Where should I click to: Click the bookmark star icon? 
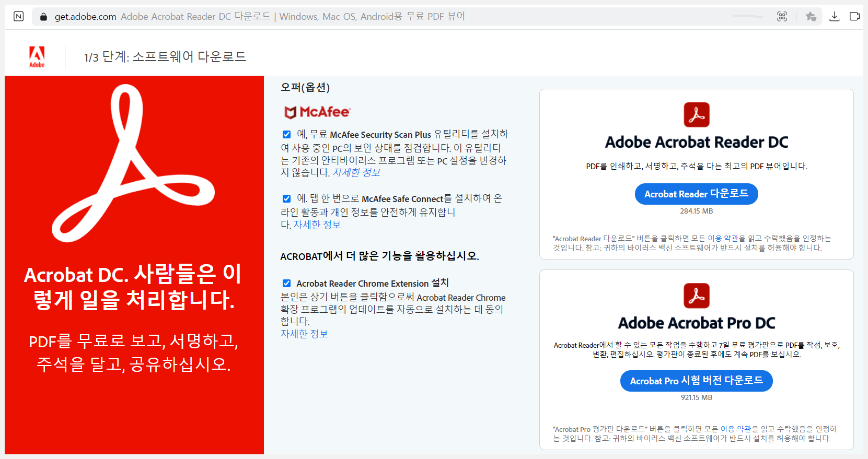[811, 17]
